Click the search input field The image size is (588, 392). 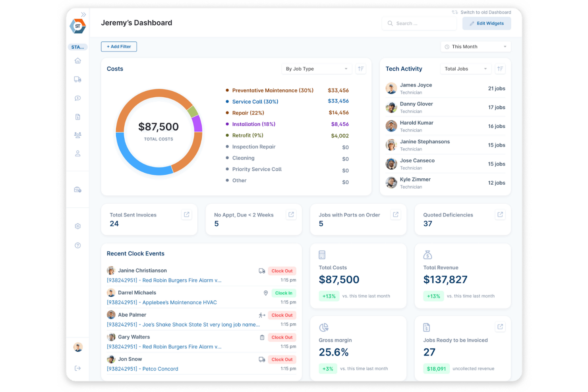coord(419,23)
